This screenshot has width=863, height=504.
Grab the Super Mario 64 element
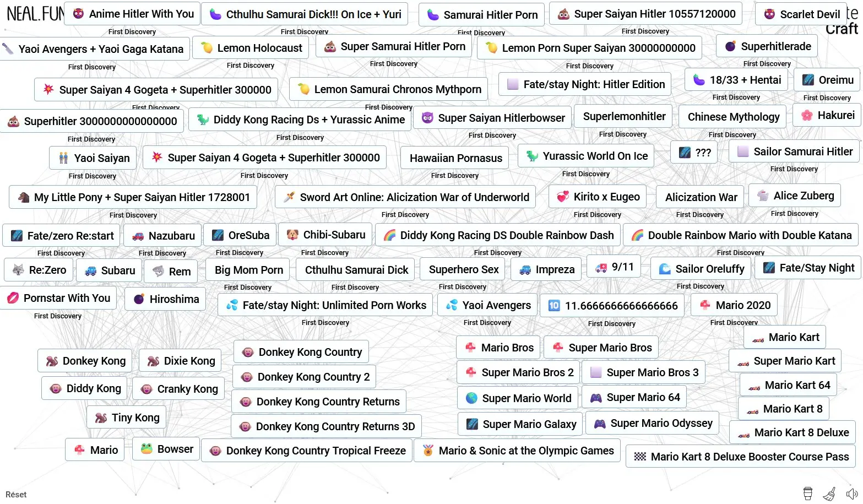pos(634,397)
